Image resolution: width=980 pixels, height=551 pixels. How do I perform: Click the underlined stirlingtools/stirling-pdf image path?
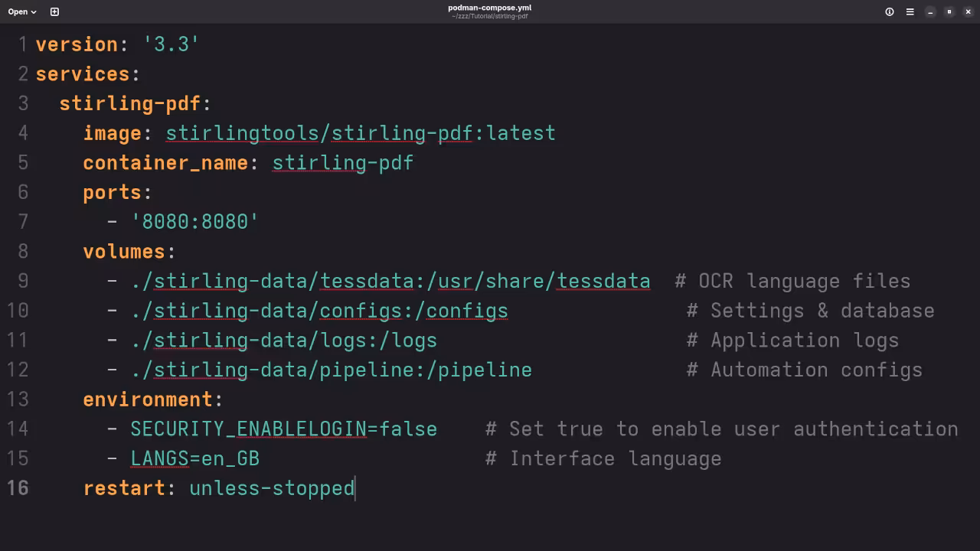pos(322,132)
